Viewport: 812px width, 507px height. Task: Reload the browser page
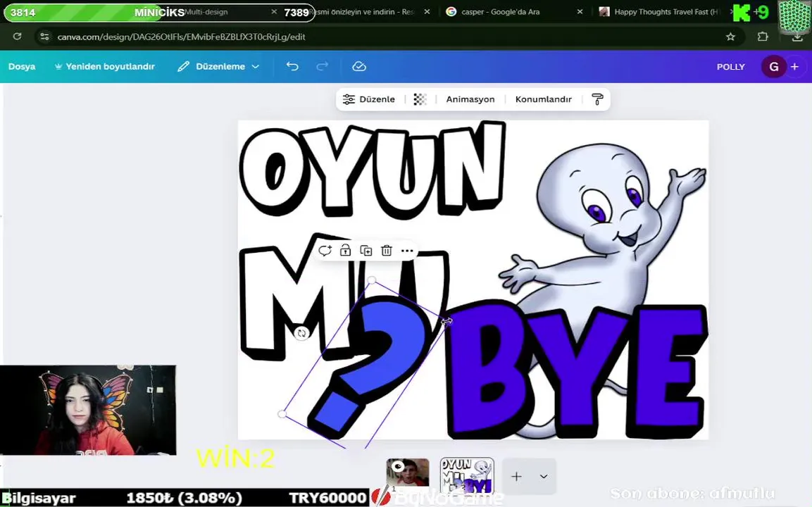coord(17,36)
